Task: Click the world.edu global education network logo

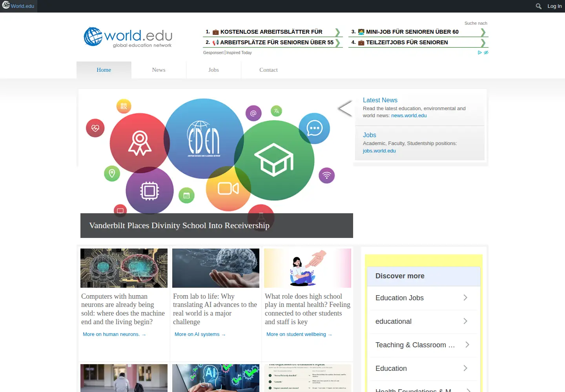Action: 128,37
